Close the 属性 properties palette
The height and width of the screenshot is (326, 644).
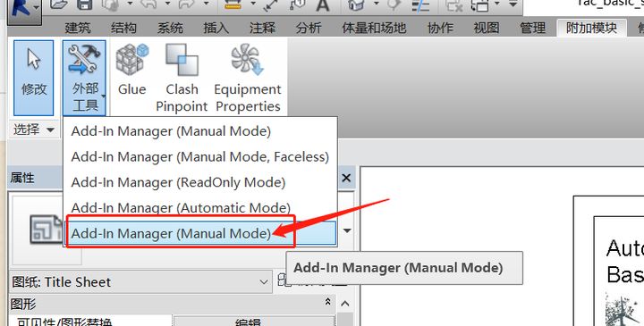[x=346, y=178]
